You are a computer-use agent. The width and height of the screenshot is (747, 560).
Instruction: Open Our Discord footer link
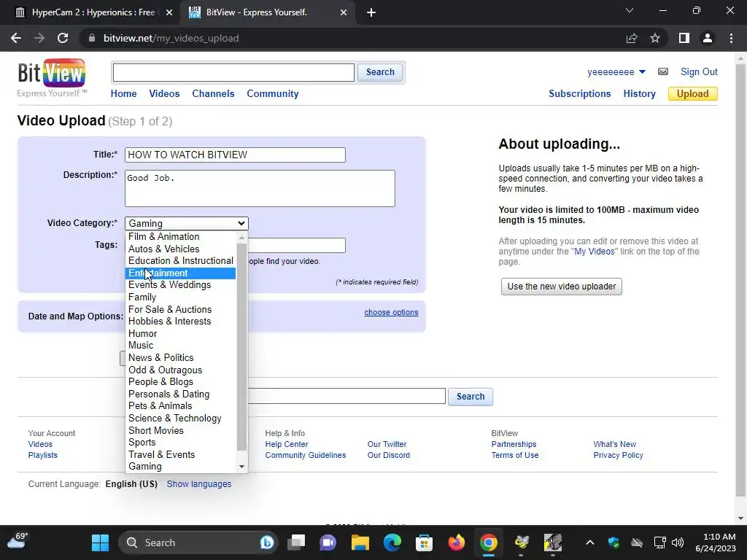point(388,455)
